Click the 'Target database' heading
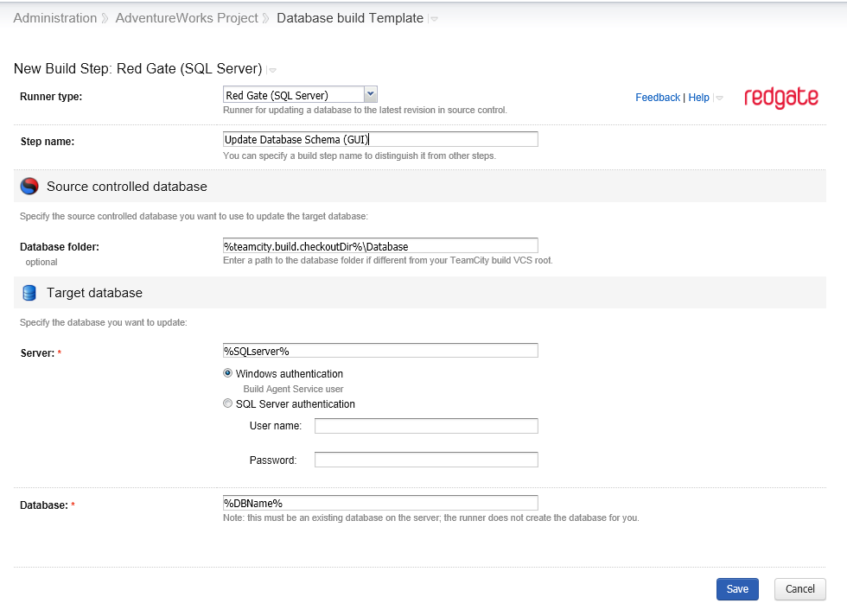The width and height of the screenshot is (847, 616). 94,293
